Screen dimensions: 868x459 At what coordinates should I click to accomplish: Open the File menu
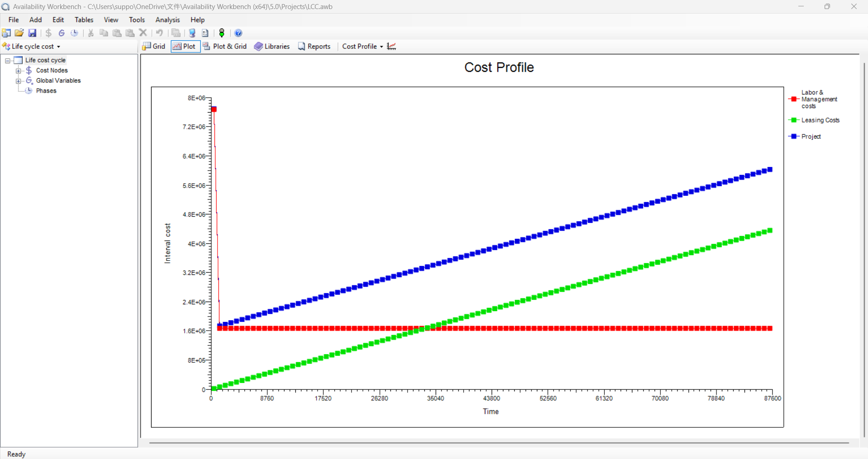pyautogui.click(x=14, y=20)
